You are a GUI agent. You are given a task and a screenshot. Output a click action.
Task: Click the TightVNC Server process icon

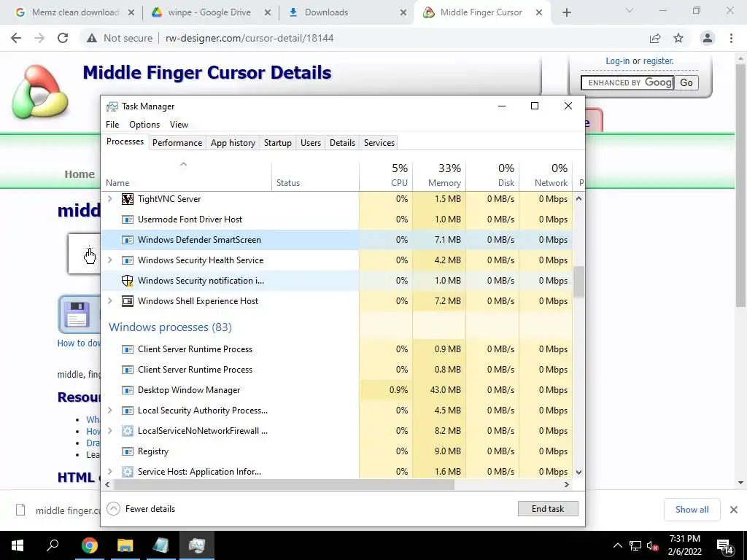pos(127,199)
